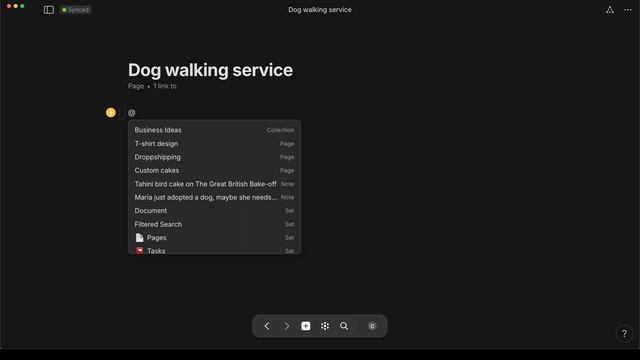Select Business Ideas collection suggestion
This screenshot has height=360, width=640.
click(x=214, y=130)
